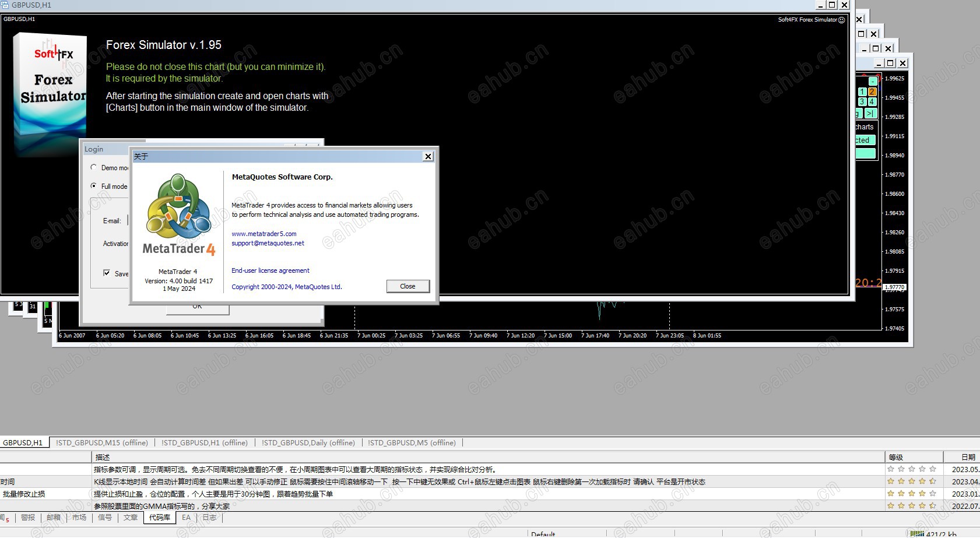Viewport: 980px width, 538px height.
Task: Open the 市场 tab
Action: coord(79,518)
